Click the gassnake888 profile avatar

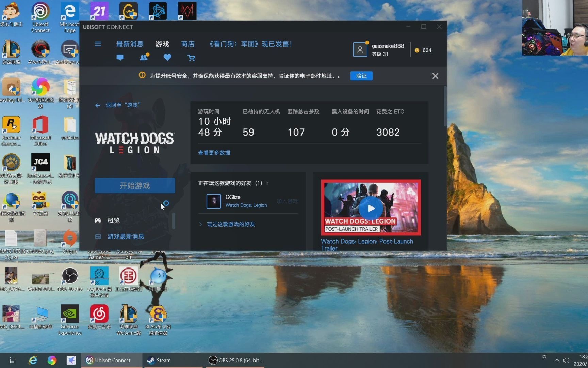[x=360, y=50]
